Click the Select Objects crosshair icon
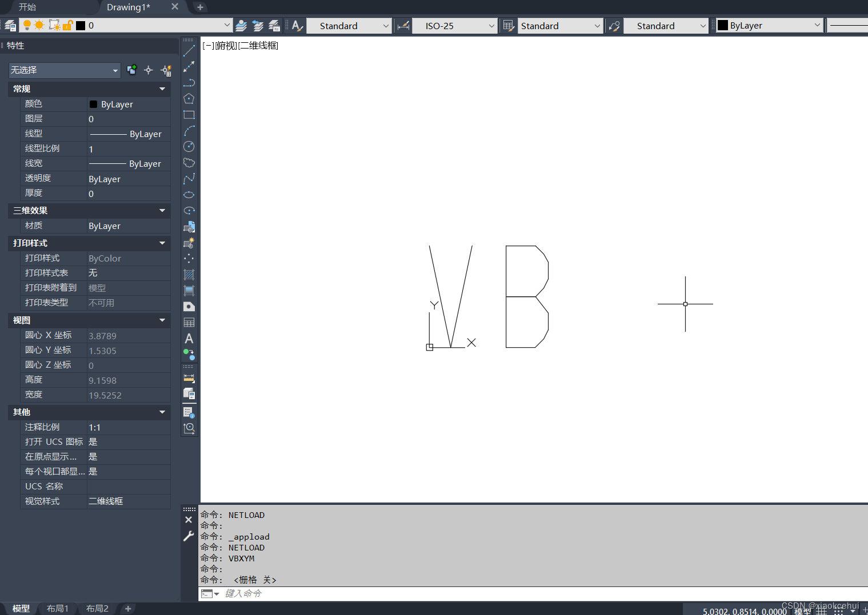The height and width of the screenshot is (615, 868). [x=149, y=70]
